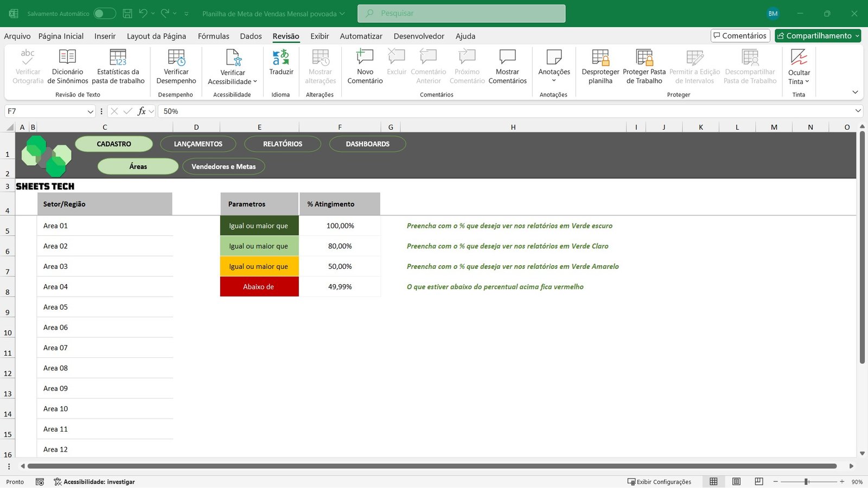The width and height of the screenshot is (868, 488).
Task: Open the file name dropdown in title bar
Action: 342,14
